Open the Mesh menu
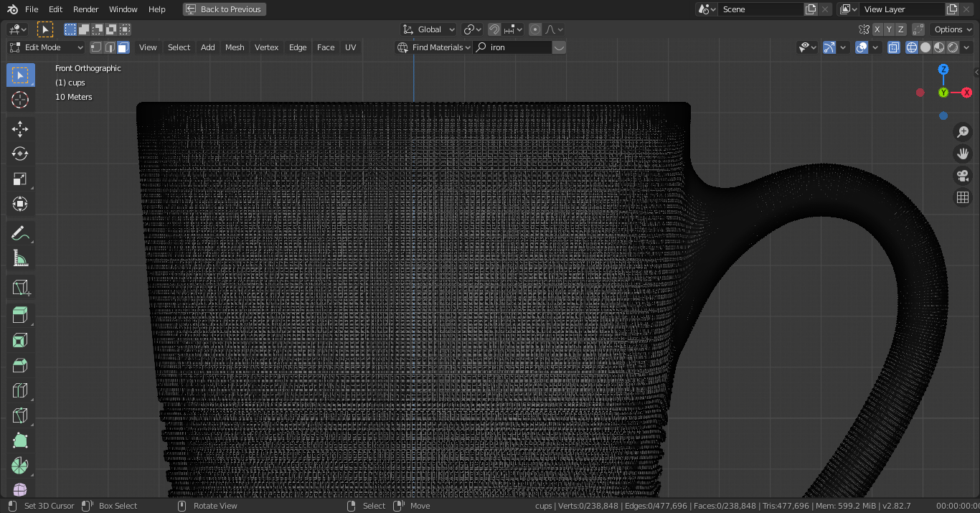 point(235,47)
